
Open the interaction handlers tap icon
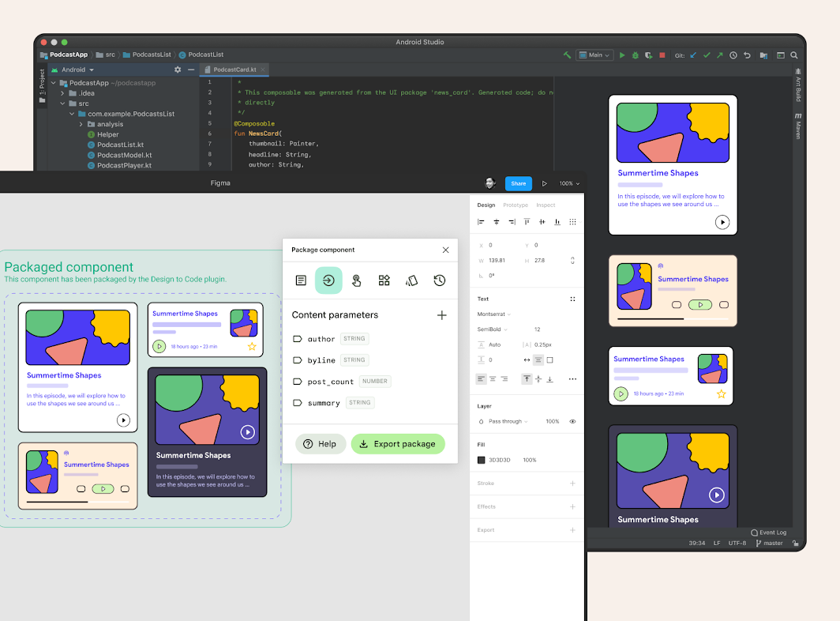tap(356, 280)
